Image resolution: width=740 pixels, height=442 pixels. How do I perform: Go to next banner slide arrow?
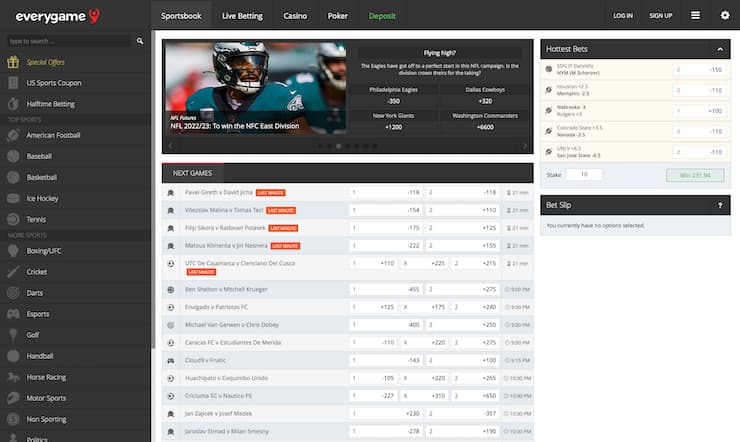(524, 146)
